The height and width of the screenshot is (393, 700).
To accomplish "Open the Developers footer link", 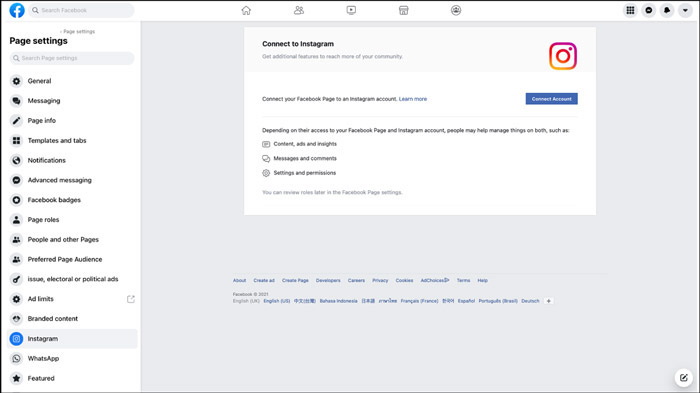I will pos(328,280).
